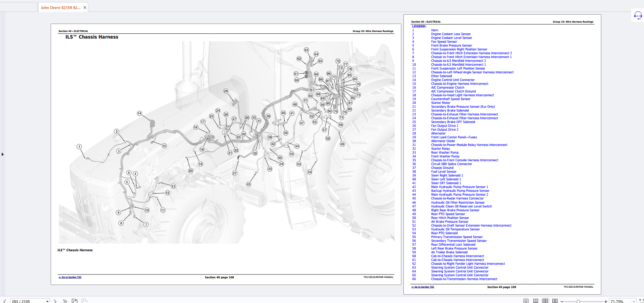Click 'Starter Relay' legend entry

pos(441,149)
